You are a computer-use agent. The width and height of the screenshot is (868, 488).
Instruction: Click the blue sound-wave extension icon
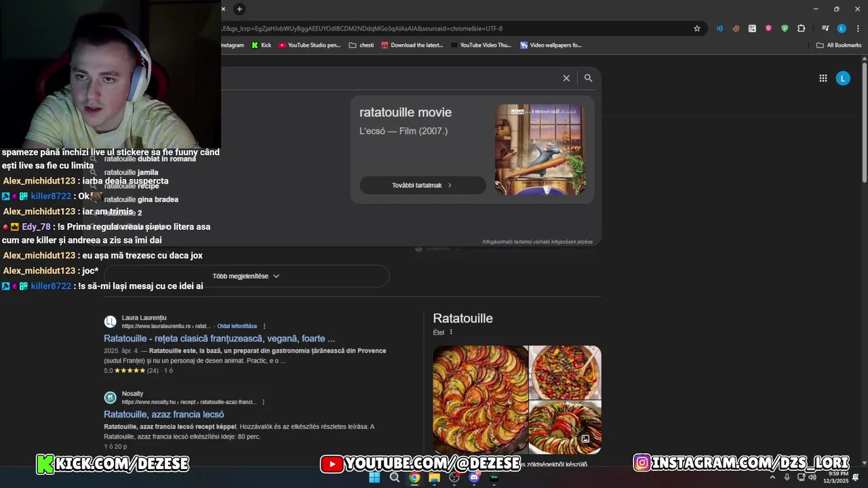[719, 28]
